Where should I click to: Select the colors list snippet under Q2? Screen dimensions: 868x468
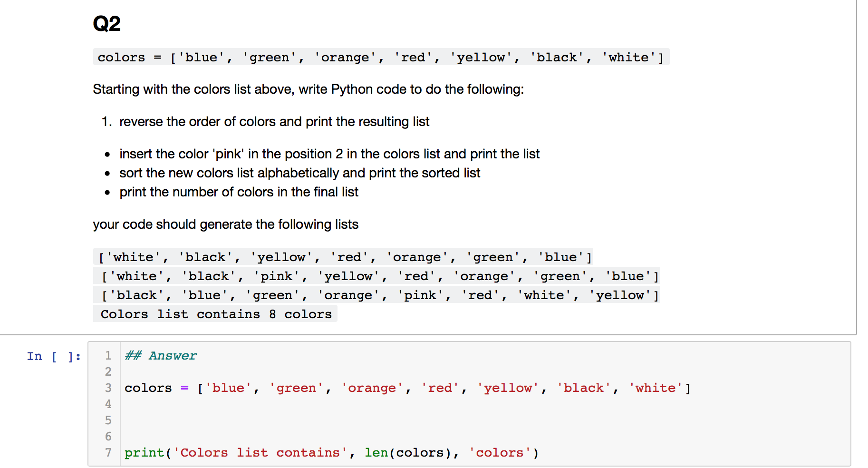[380, 57]
